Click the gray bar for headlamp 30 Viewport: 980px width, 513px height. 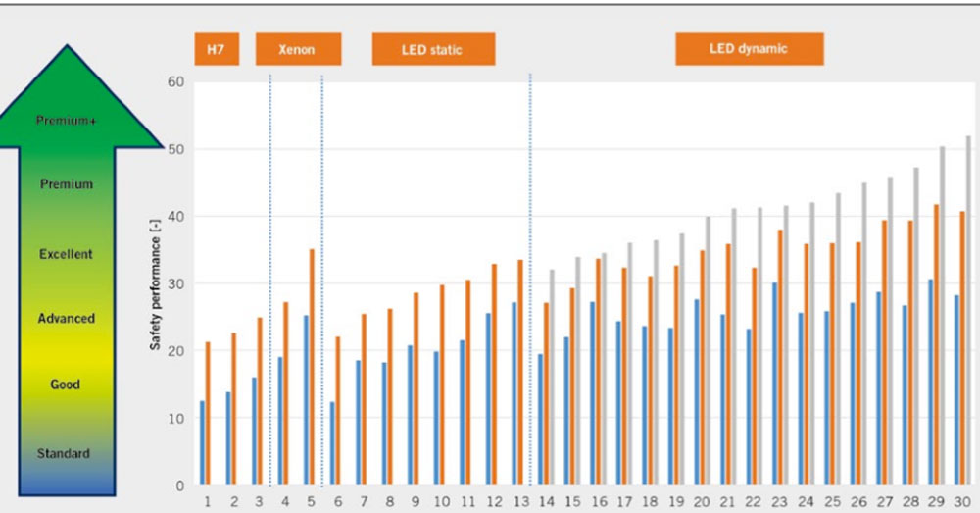point(969,310)
